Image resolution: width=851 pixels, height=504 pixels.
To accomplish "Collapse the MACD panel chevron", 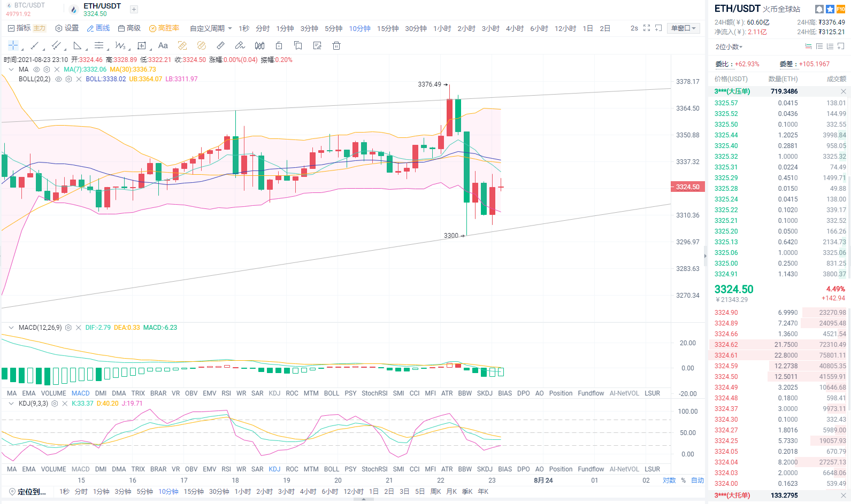I will (11, 328).
